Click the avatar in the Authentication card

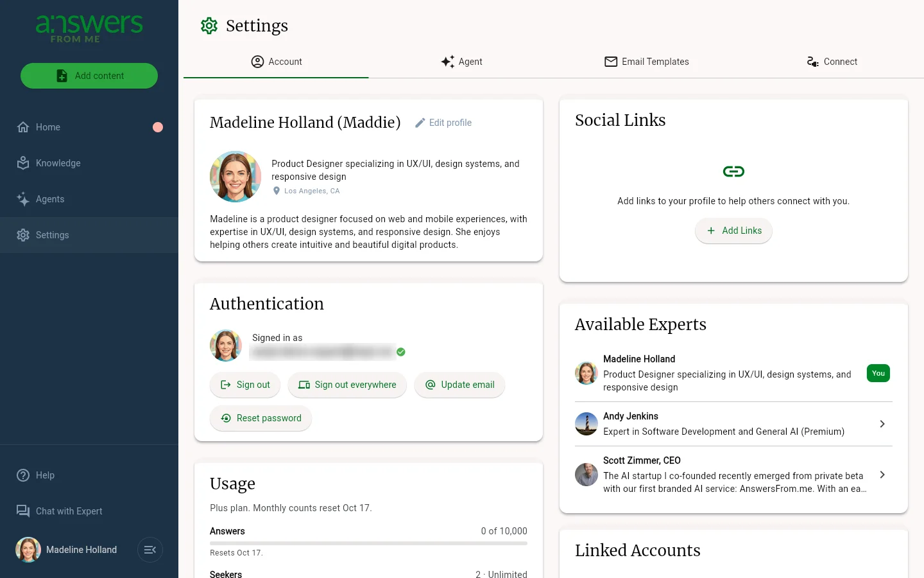pyautogui.click(x=226, y=346)
